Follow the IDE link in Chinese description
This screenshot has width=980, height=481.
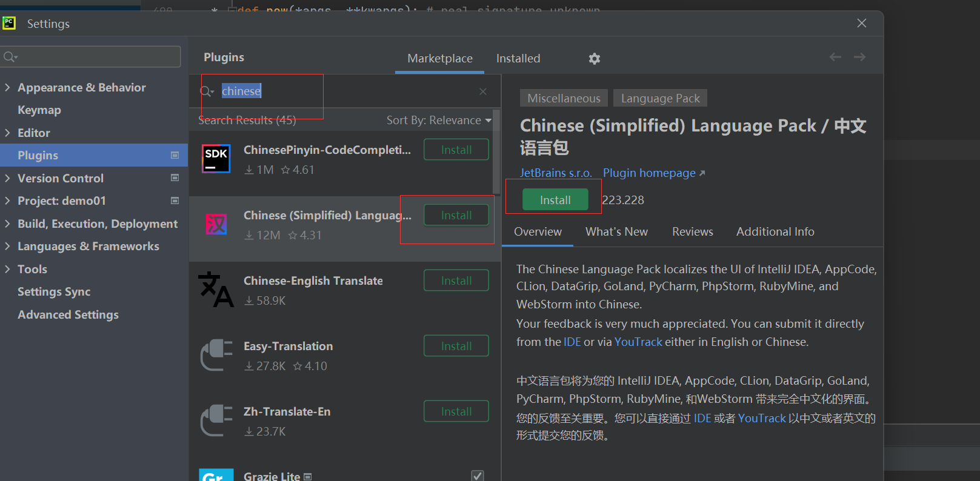(702, 418)
